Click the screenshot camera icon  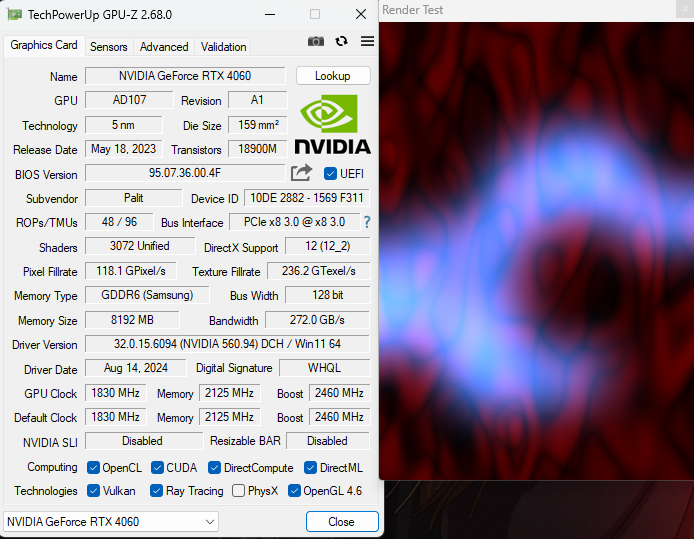(x=316, y=41)
